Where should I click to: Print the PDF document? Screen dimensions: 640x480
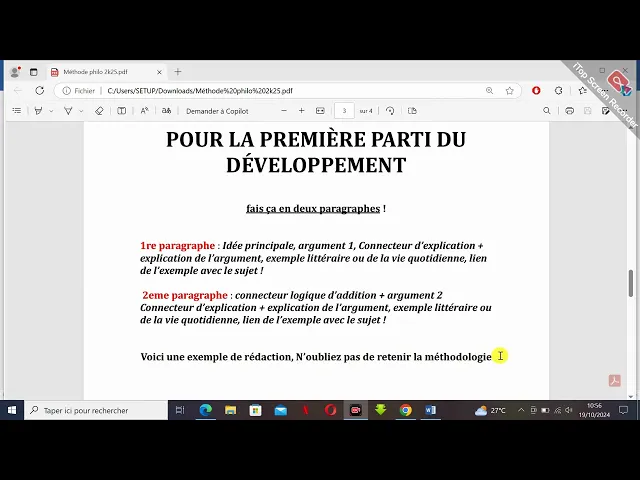pyautogui.click(x=569, y=111)
